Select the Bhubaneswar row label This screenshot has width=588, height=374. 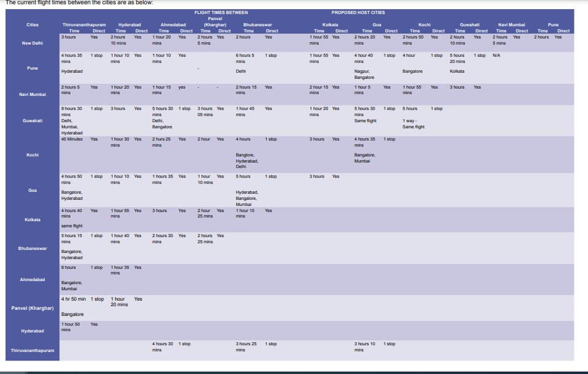32,248
